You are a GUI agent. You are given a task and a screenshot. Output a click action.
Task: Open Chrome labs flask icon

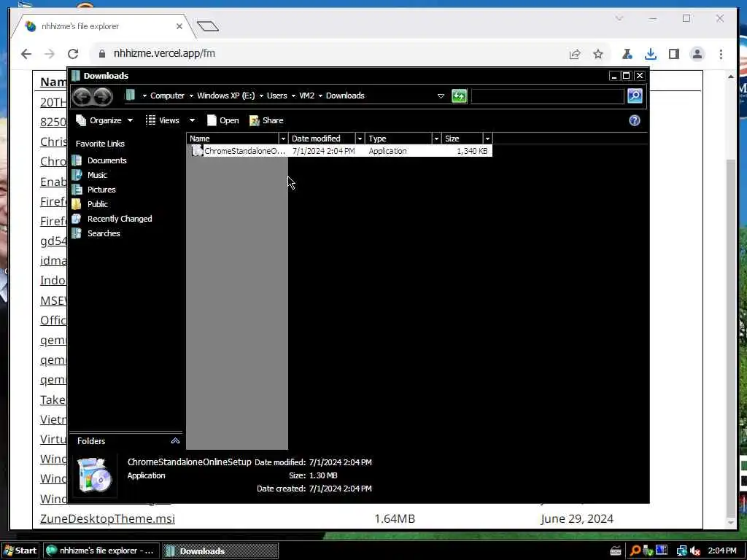[627, 54]
